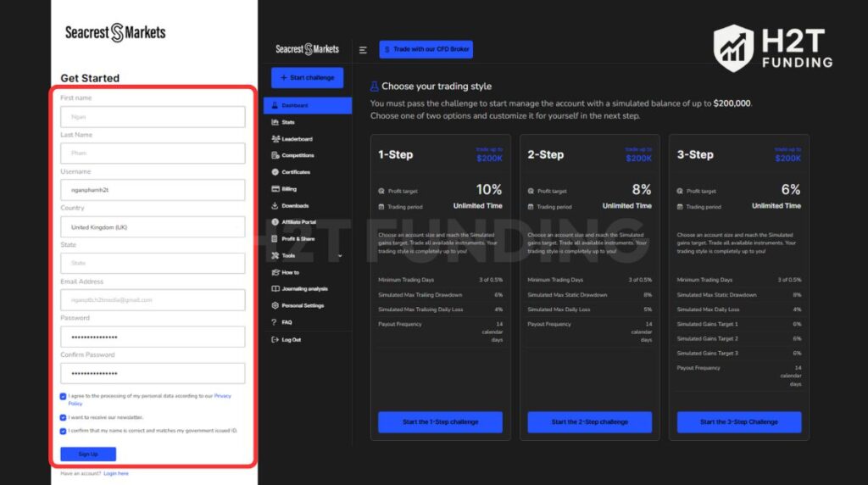Click the 2-Step card heading
The height and width of the screenshot is (485, 868).
545,154
